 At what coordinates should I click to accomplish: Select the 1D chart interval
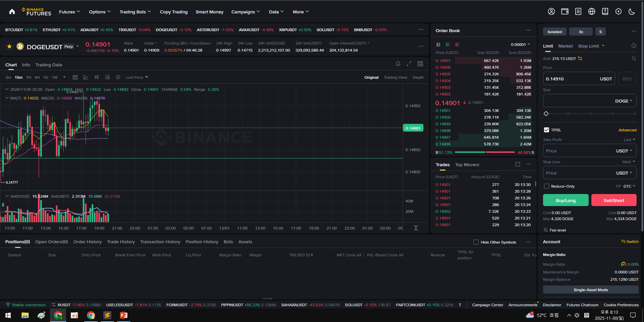pyautogui.click(x=46, y=77)
